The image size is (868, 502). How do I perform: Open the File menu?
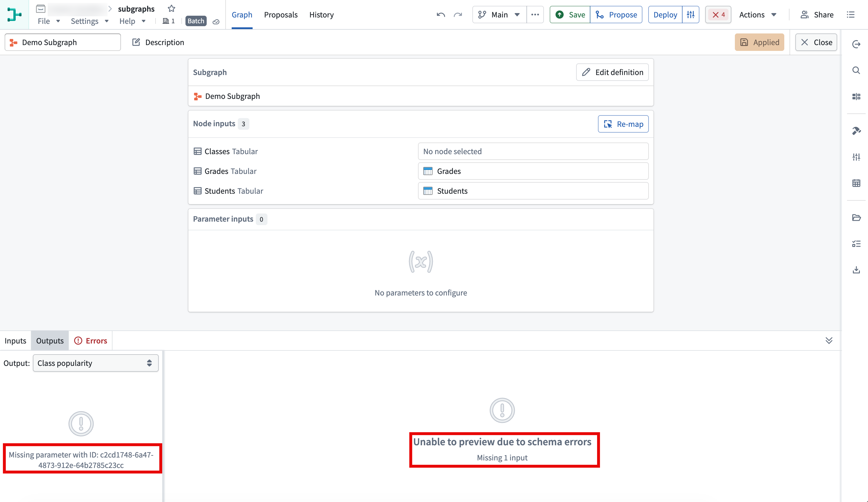pyautogui.click(x=49, y=21)
